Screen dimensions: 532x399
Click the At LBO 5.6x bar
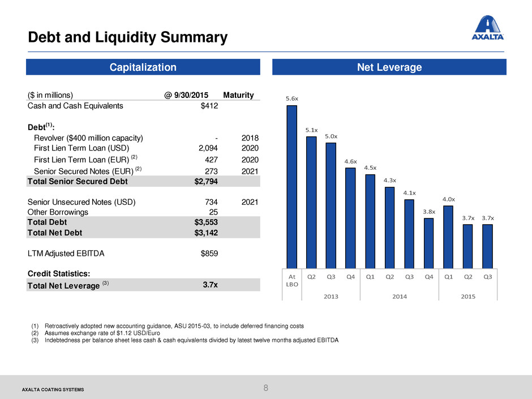292,187
